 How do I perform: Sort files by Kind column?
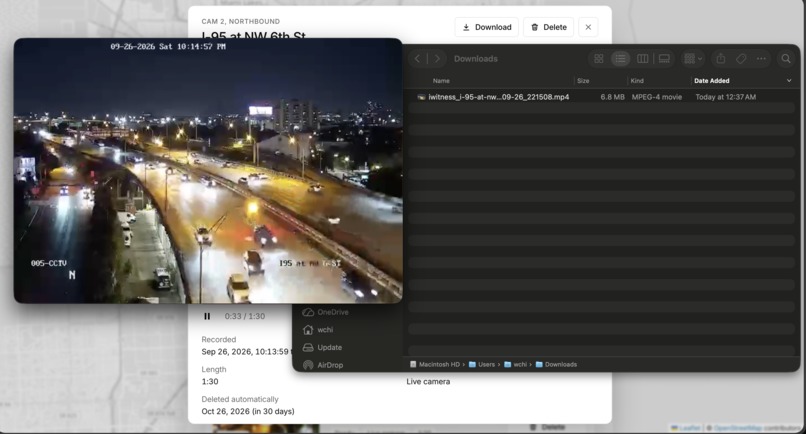637,81
